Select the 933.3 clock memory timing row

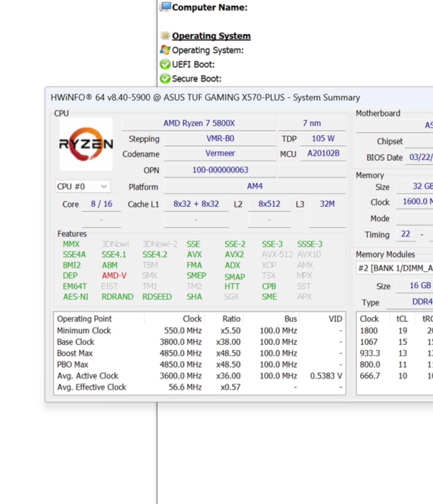click(x=395, y=353)
